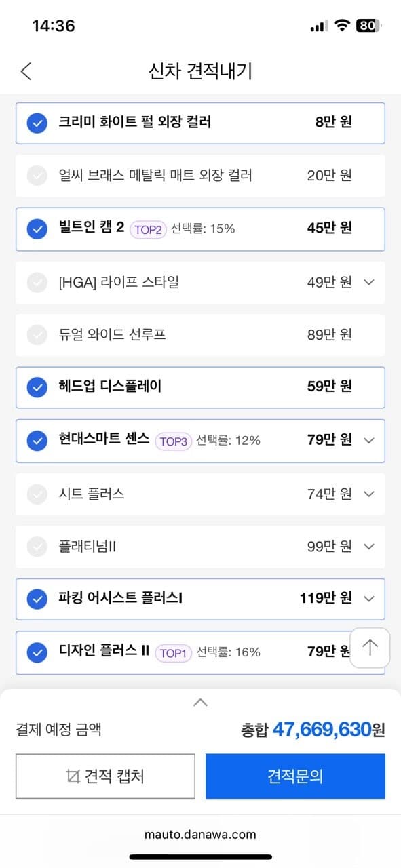This screenshot has width=401, height=868.
Task: Select the 얼씨 브래스 메탈릭 매트 외장 컬러 option
Action: 37,176
